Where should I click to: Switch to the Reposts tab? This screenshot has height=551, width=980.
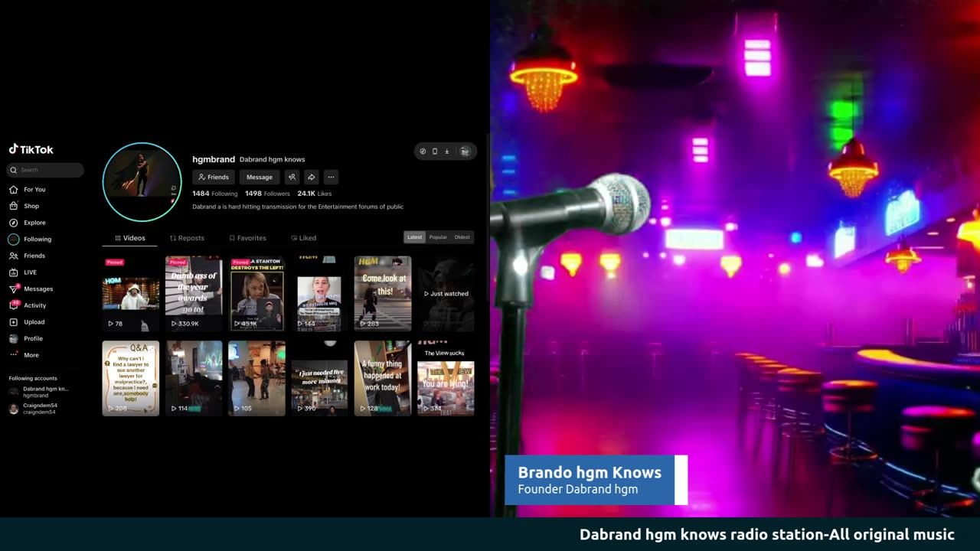pos(187,238)
